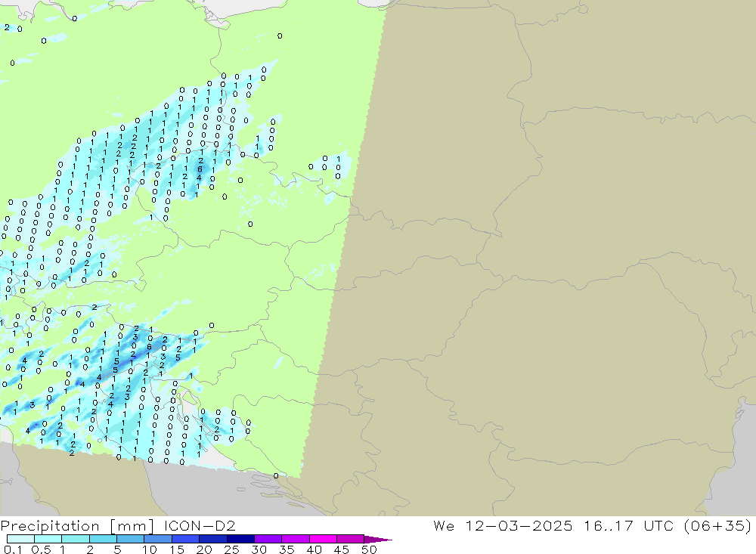The image size is (756, 554).
Task: Click the '0.1' legend scale label
Action: (13, 549)
